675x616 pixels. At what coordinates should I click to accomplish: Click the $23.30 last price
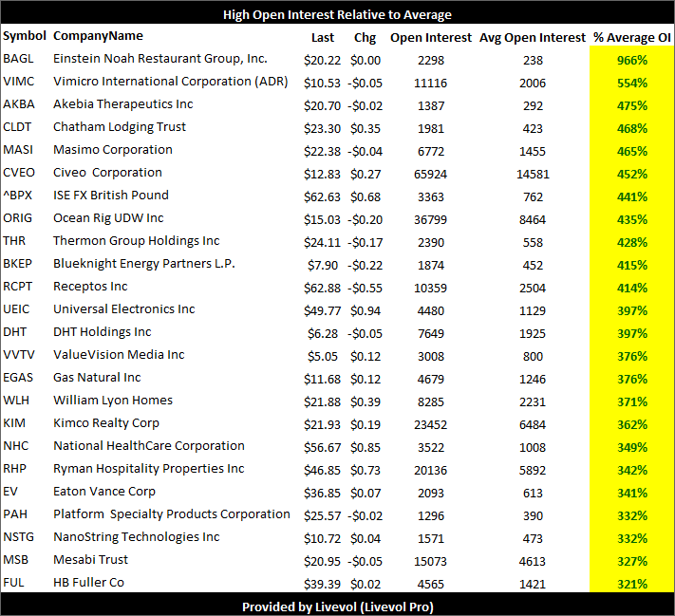pos(322,129)
